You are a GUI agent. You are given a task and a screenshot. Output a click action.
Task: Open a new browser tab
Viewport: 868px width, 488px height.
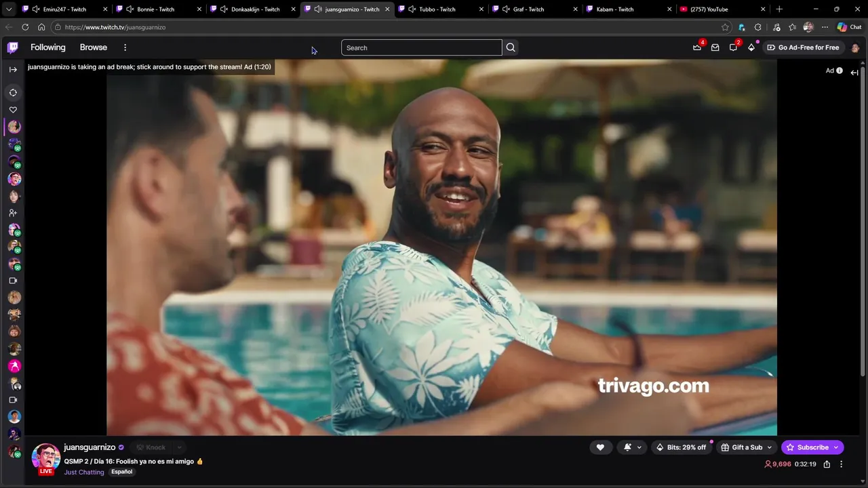tap(779, 9)
